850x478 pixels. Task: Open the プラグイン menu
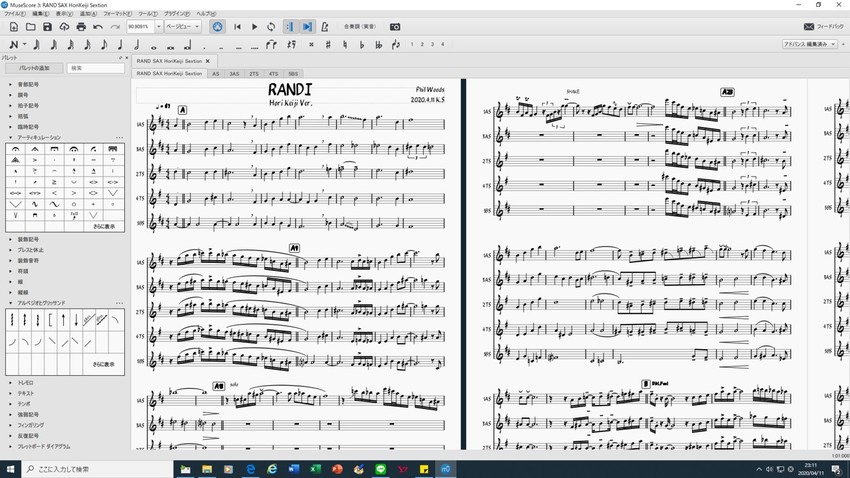[177, 14]
